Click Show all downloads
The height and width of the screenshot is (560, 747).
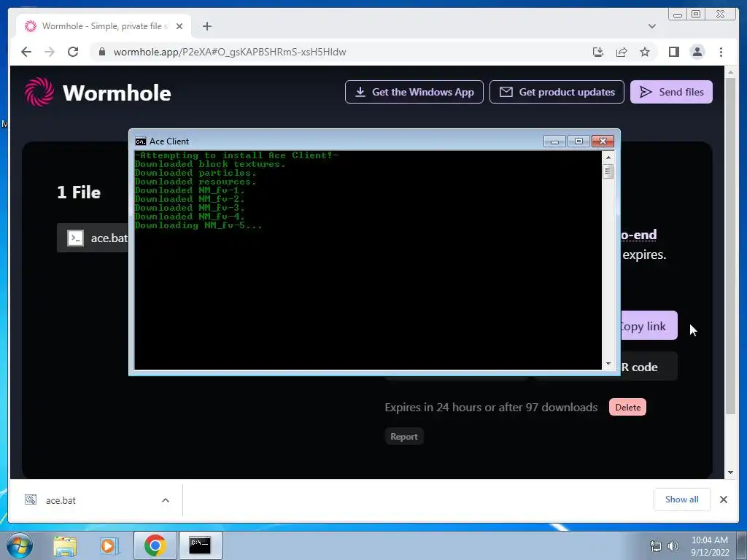tap(682, 499)
